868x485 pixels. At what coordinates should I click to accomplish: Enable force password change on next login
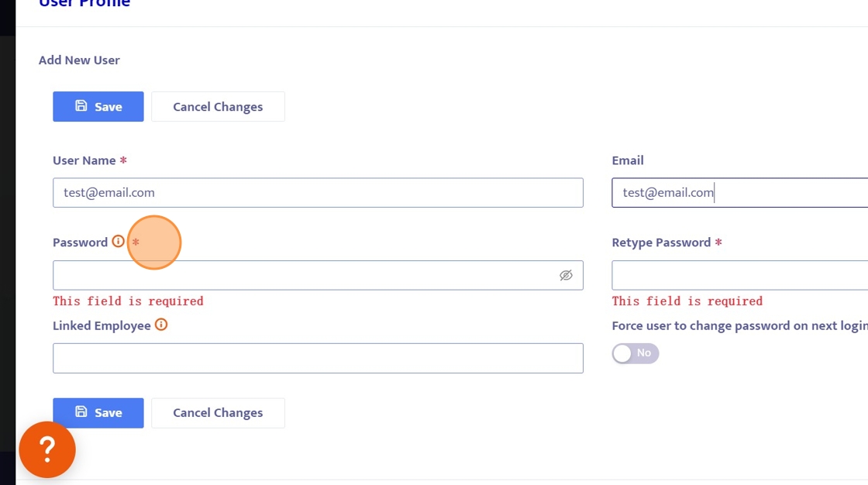(x=635, y=353)
